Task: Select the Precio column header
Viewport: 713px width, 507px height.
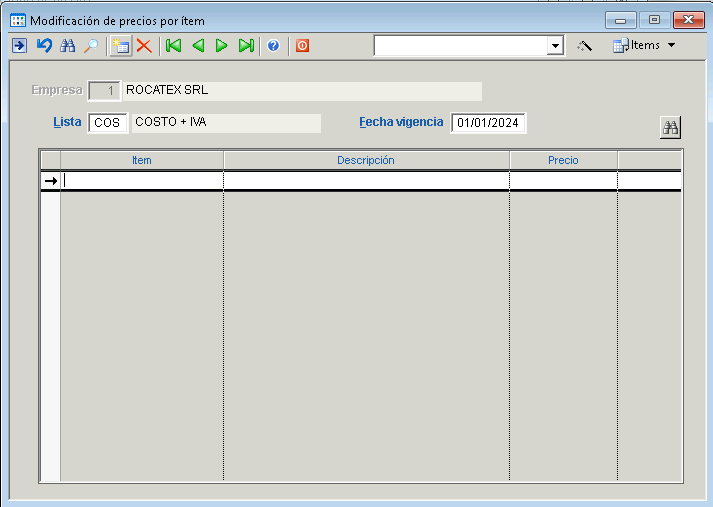Action: coord(563,160)
